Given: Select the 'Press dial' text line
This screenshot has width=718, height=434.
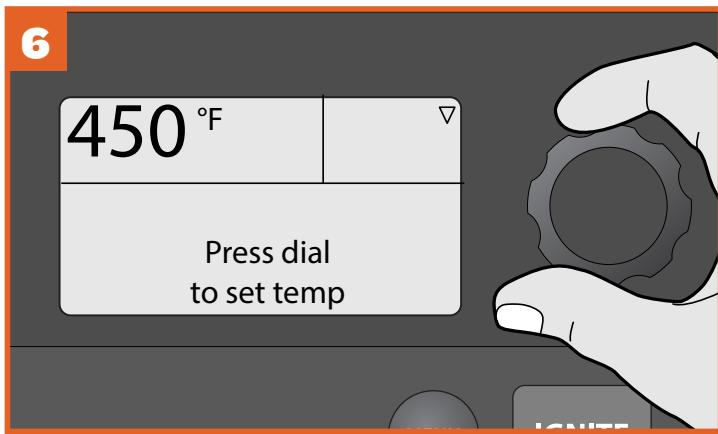Looking at the screenshot, I should pyautogui.click(x=267, y=253).
